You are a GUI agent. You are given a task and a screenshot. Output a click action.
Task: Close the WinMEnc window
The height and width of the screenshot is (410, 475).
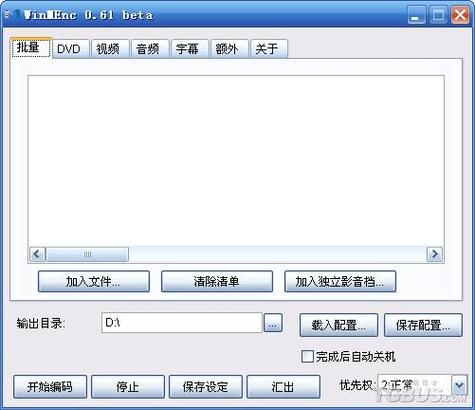pos(460,15)
